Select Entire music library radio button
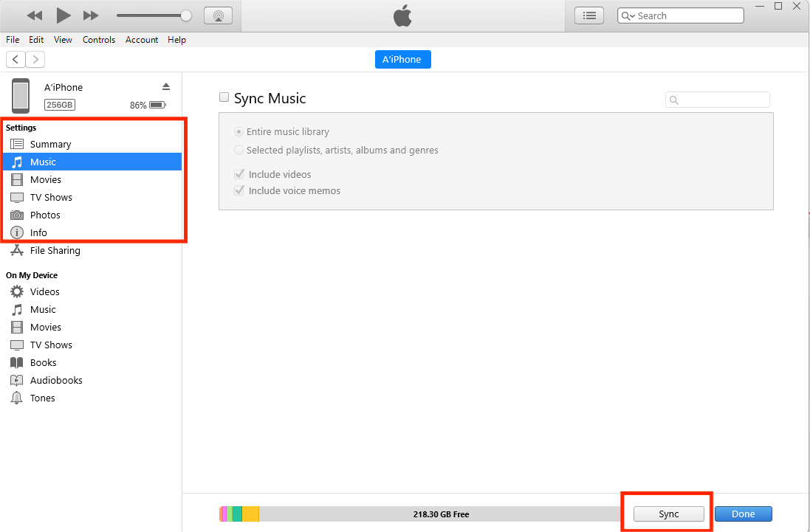 (x=238, y=131)
